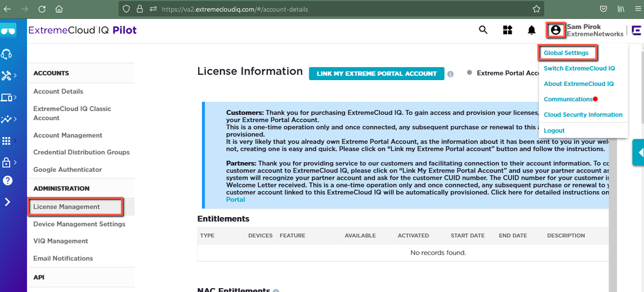Open the app switcher squares icon in the header
This screenshot has height=292, width=644.
tap(508, 30)
